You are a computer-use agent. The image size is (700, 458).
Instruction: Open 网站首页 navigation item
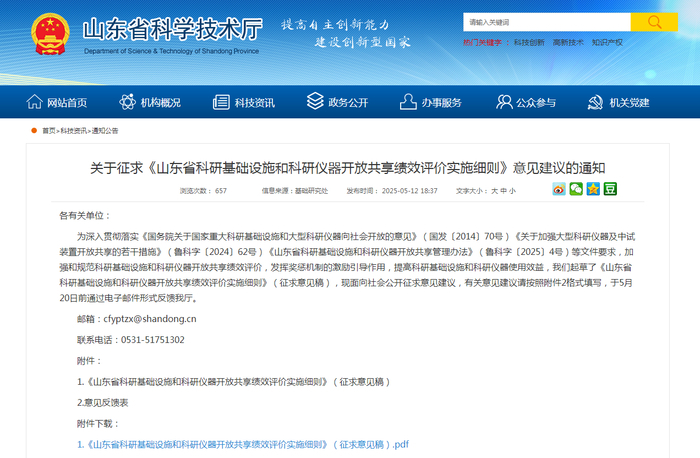[x=67, y=103]
